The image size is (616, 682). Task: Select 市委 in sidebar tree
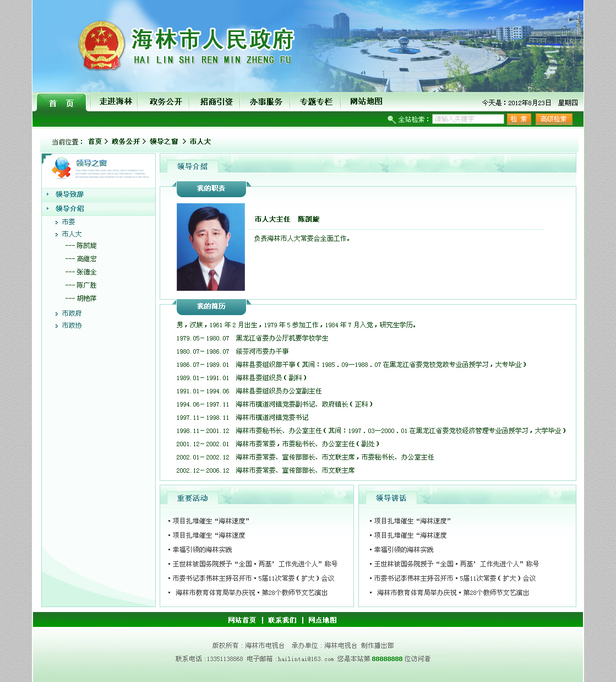tap(68, 222)
